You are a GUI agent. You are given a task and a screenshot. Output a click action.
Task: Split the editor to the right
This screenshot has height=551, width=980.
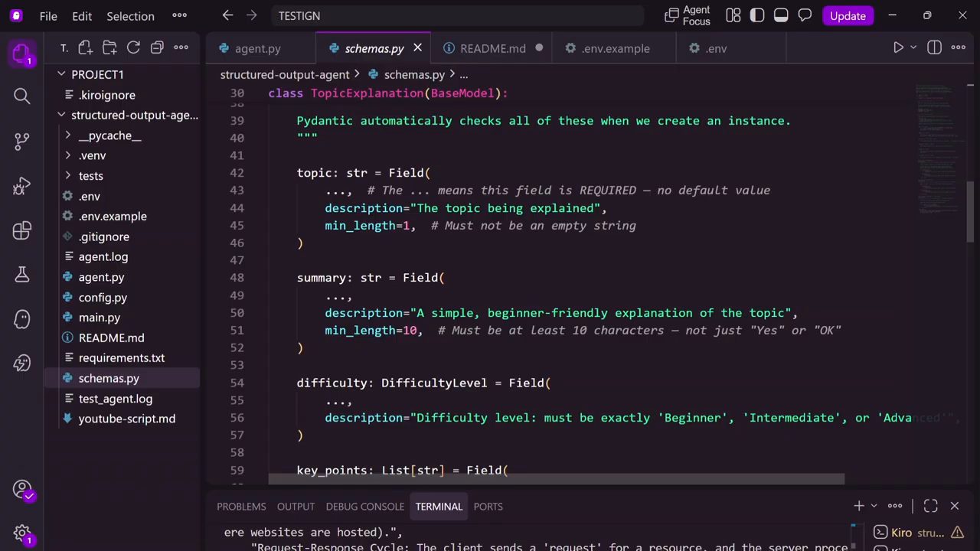pyautogui.click(x=934, y=47)
